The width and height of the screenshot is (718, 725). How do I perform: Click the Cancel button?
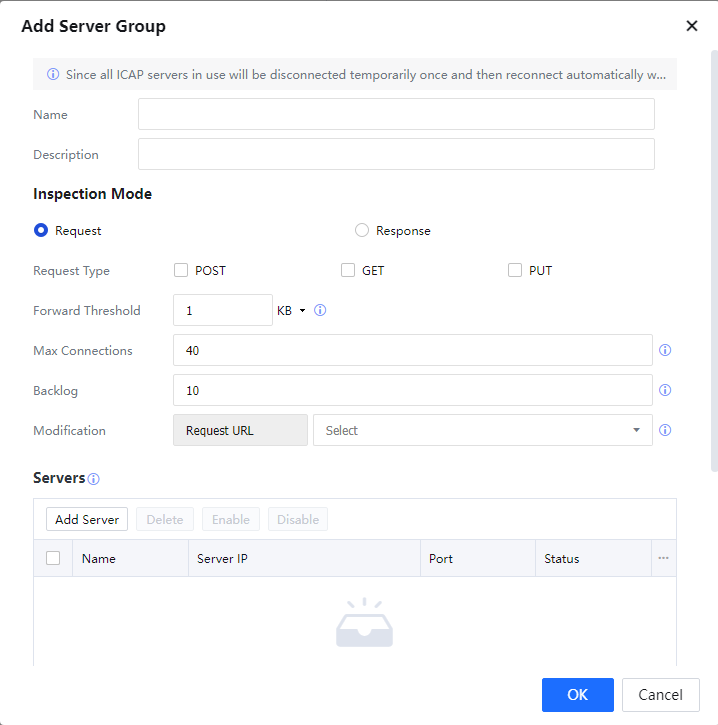click(660, 695)
